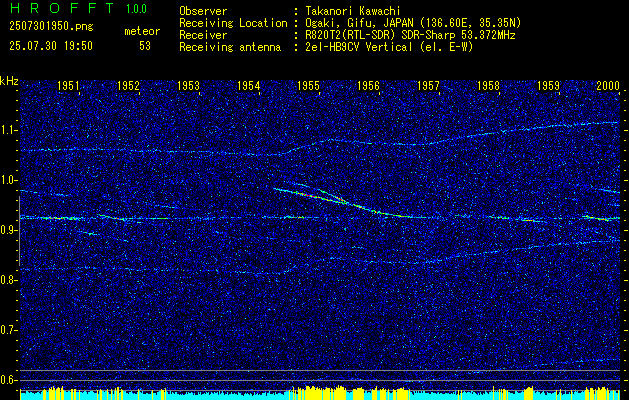Click the date stamp 25.07.30 19:50
The height and width of the screenshot is (400, 629).
click(x=51, y=46)
